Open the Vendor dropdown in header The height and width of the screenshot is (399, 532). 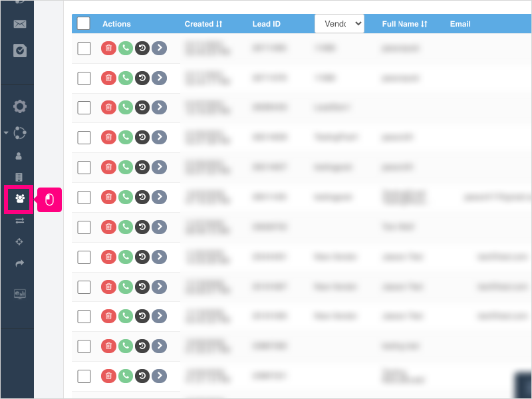pos(339,24)
